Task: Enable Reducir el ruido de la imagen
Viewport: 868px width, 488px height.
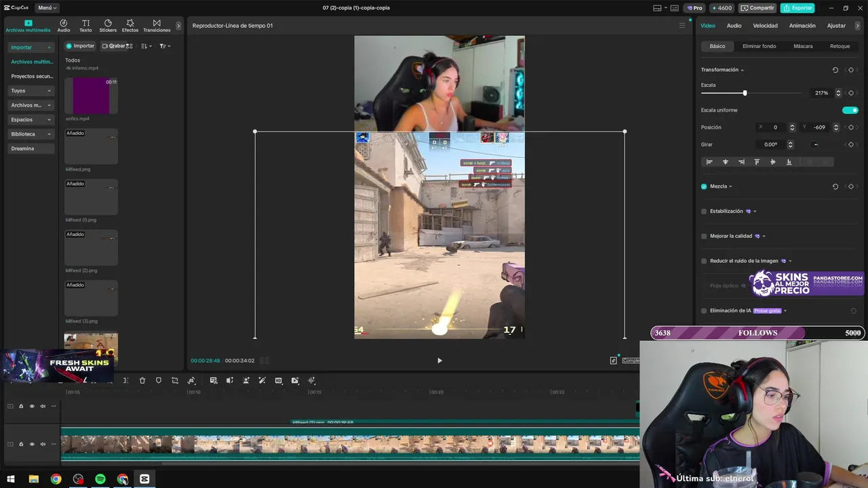Action: (704, 261)
